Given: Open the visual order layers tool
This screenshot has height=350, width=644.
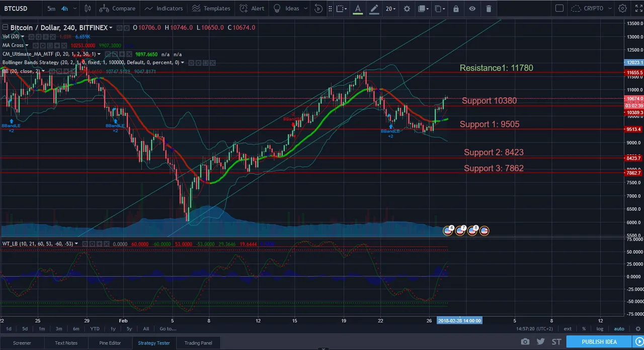Looking at the screenshot, I should [x=424, y=9].
